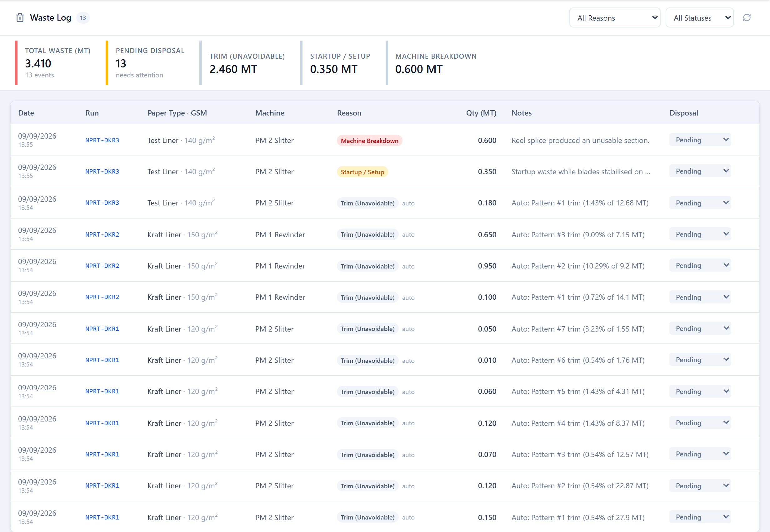This screenshot has height=532, width=770.
Task: Open disposal dropdown for Pattern #4 trim row
Action: pos(700,423)
